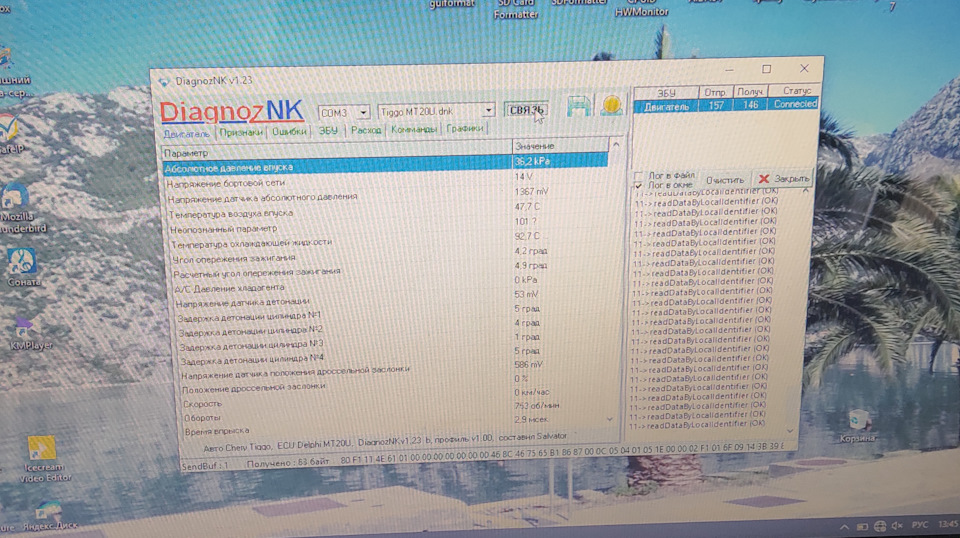Open the Соната desktop shortcut
The image size is (960, 538).
pyautogui.click(x=23, y=267)
